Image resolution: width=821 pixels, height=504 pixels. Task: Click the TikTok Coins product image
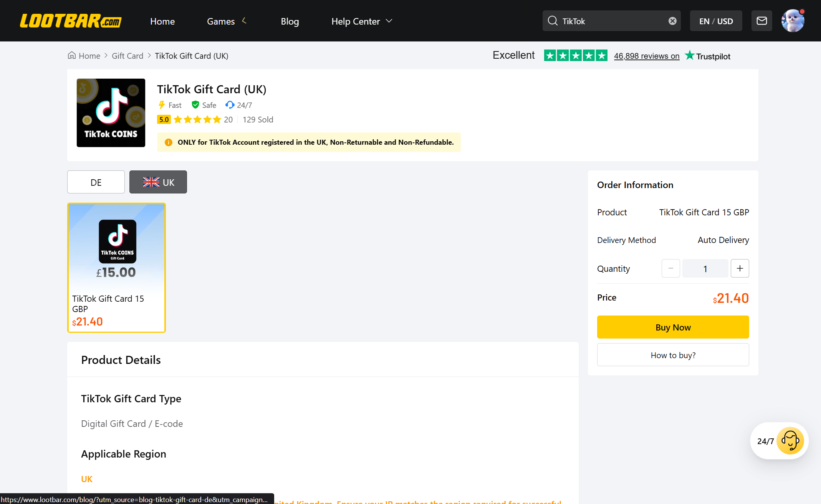(x=111, y=113)
